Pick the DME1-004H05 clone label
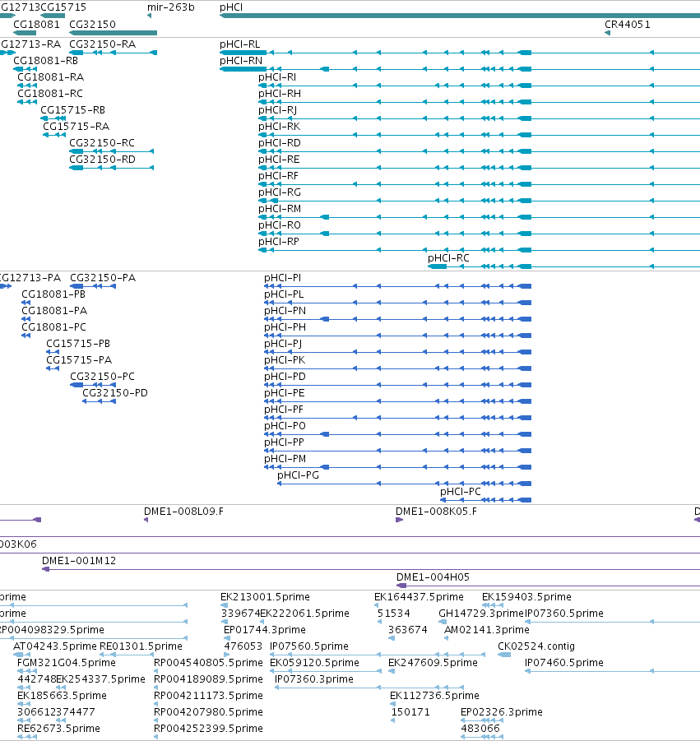 click(x=433, y=577)
